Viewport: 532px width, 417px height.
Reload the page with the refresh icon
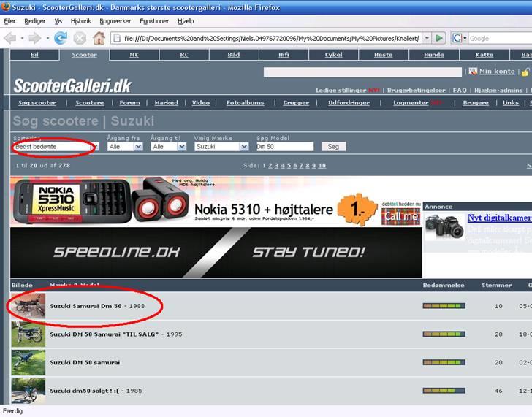(61, 38)
